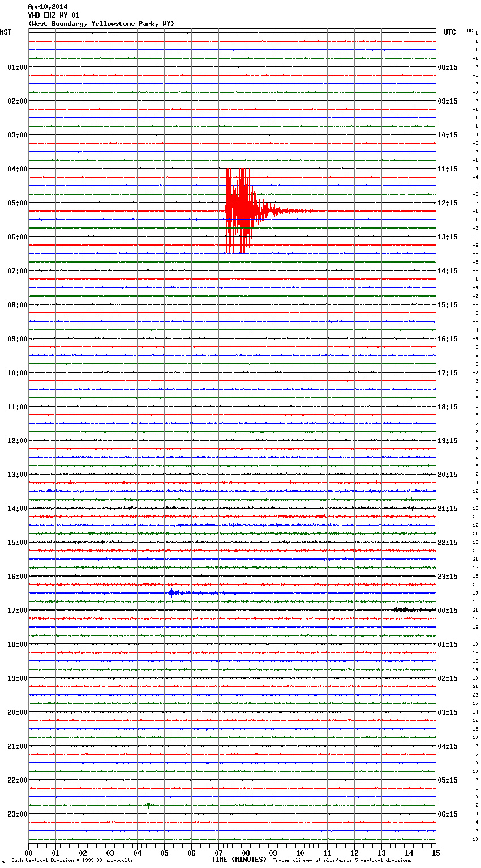Click the 19:00 MST time label
This screenshot has width=481, height=868.
coord(18,678)
